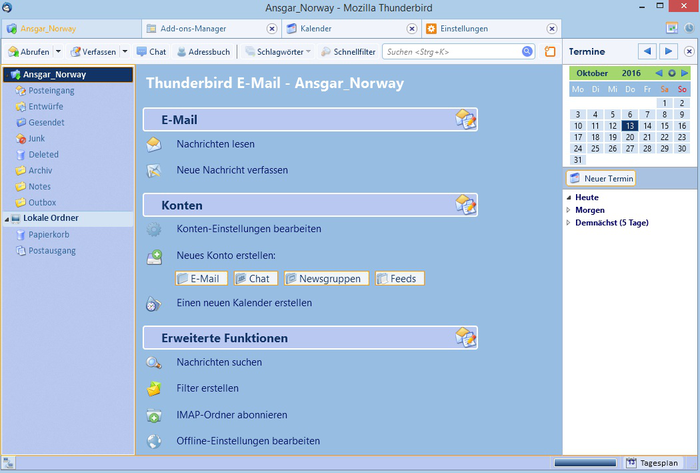Click Einen neuen Kalender erstellen
This screenshot has width=700, height=473.
244,303
